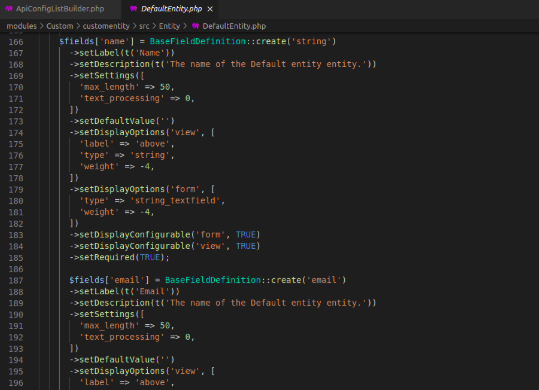Click line number 185 in gutter
This screenshot has width=539, height=390.
(x=16, y=258)
